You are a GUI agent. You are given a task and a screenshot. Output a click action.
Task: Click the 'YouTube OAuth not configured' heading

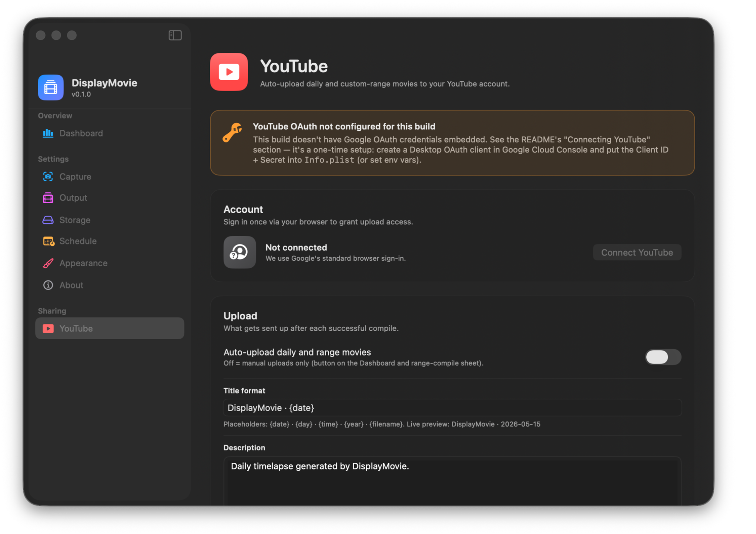tap(344, 126)
